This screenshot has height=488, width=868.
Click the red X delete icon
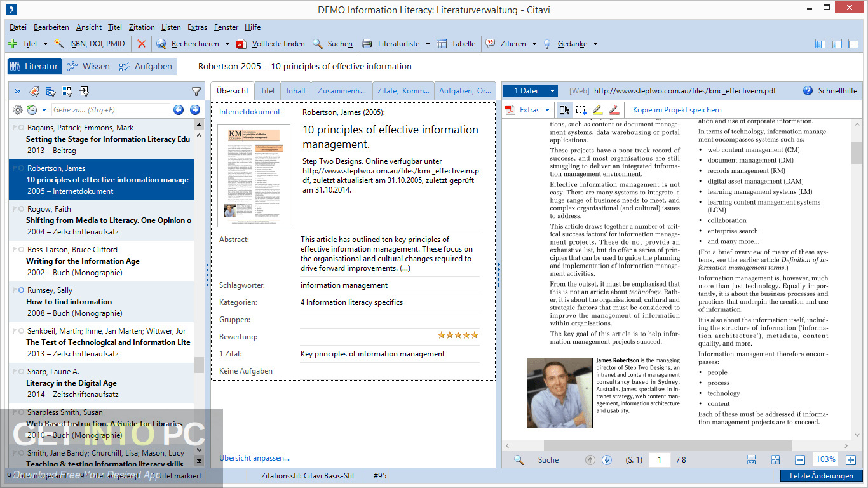point(141,44)
